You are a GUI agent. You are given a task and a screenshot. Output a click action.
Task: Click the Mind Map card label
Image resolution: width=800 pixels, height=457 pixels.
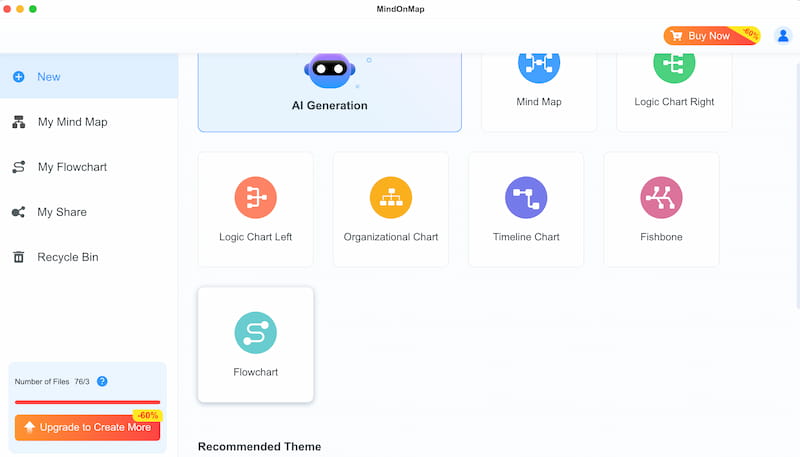tap(539, 101)
